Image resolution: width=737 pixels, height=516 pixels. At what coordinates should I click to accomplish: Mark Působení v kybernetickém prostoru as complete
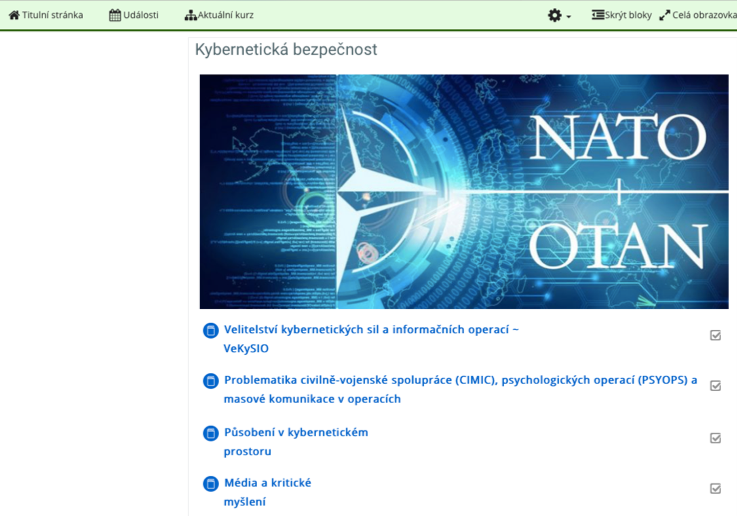point(715,438)
